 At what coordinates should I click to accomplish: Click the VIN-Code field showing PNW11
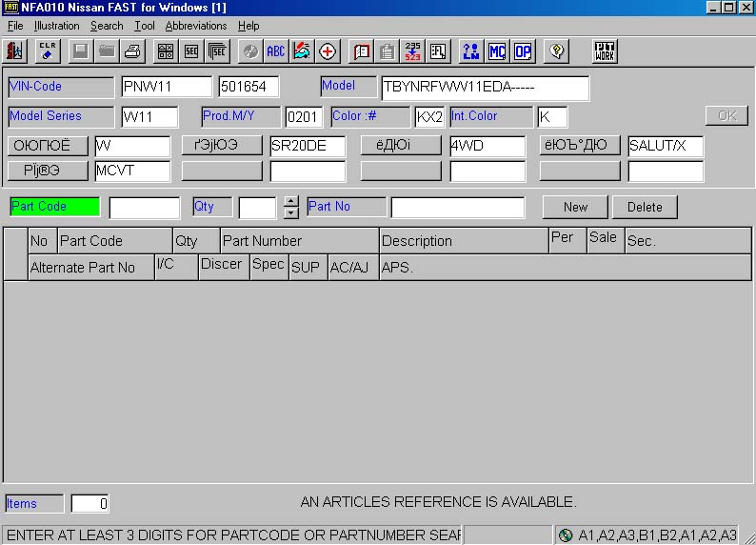point(167,87)
